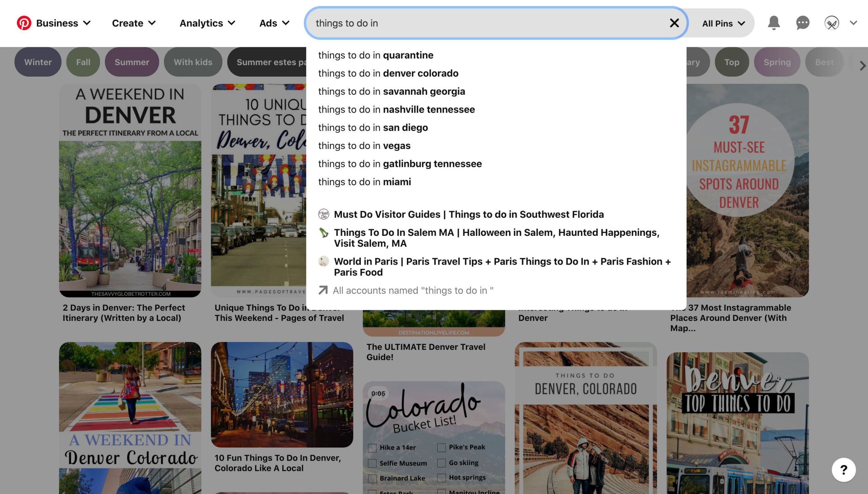Open the Ads menu
868x494 pixels.
point(274,23)
